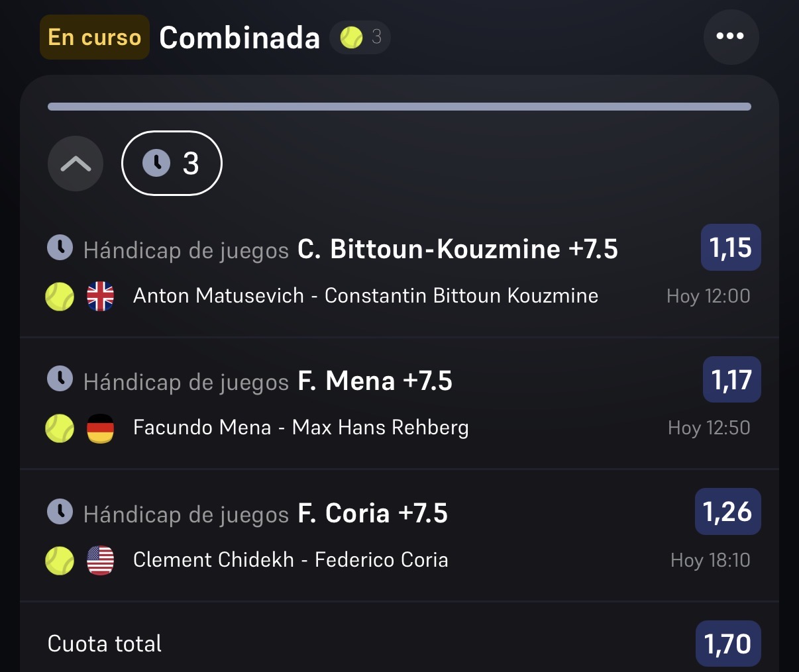Image resolution: width=799 pixels, height=672 pixels.
Task: Collapse the bet selections with the chevron
Action: (x=76, y=164)
